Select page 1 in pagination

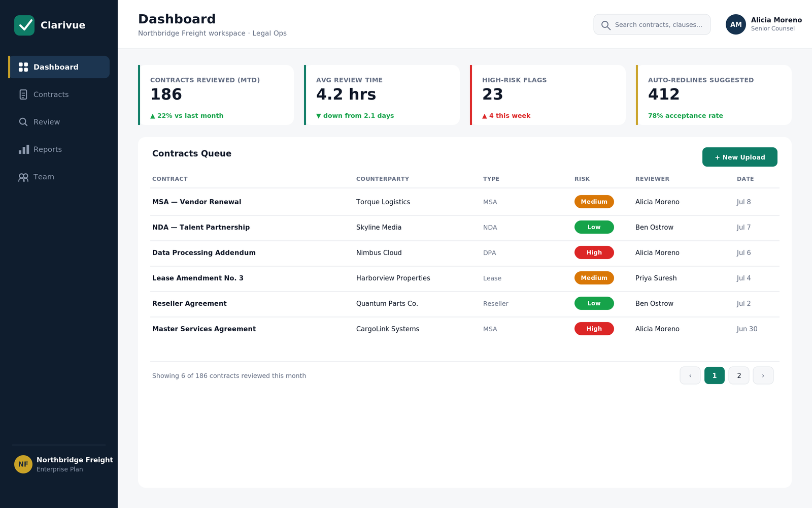(x=715, y=375)
